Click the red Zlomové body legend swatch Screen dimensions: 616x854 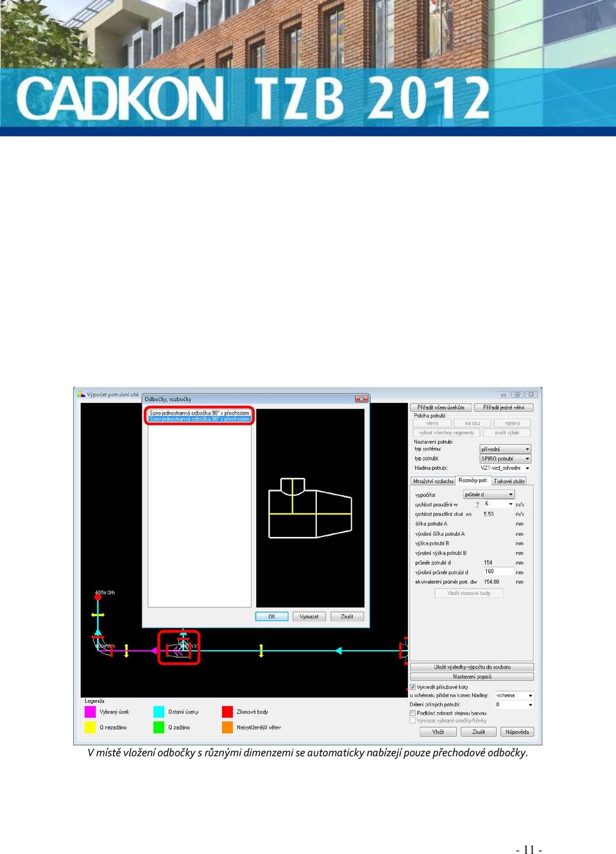[227, 712]
